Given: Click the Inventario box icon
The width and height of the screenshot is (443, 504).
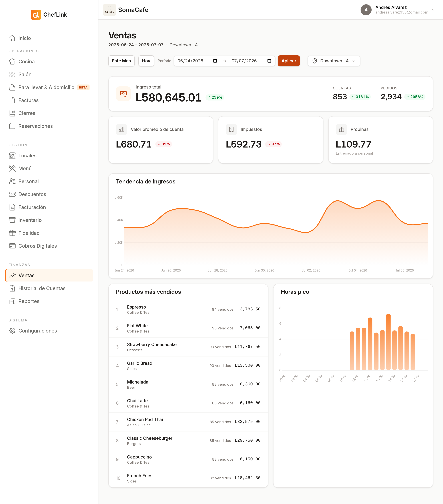Looking at the screenshot, I should click(12, 220).
